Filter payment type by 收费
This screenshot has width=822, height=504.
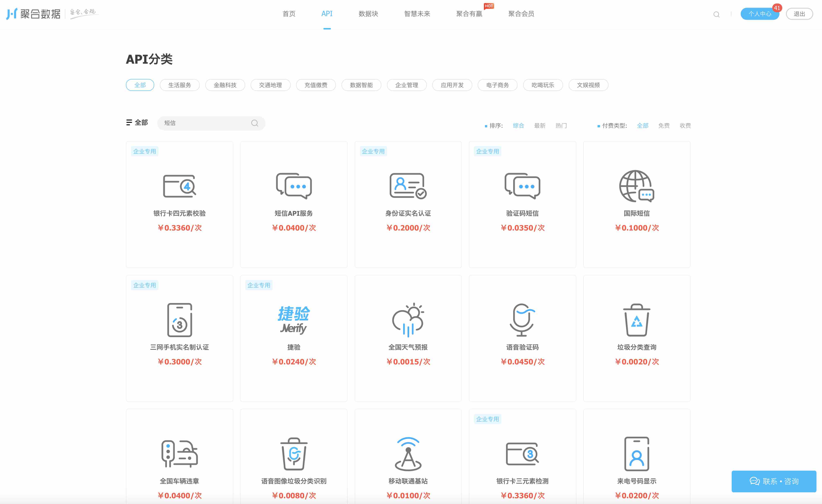(x=685, y=126)
